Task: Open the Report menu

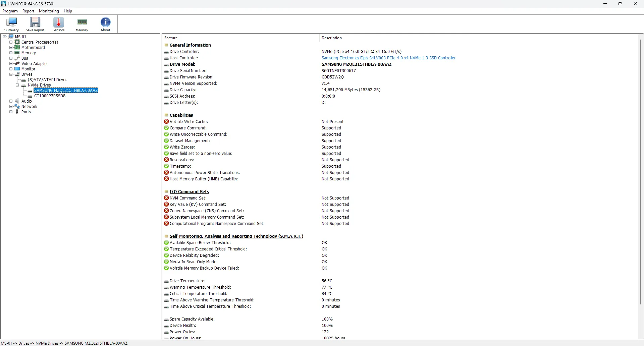Action: click(x=29, y=11)
